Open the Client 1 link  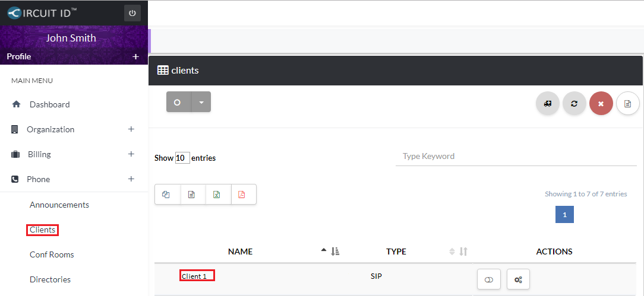[x=194, y=276]
